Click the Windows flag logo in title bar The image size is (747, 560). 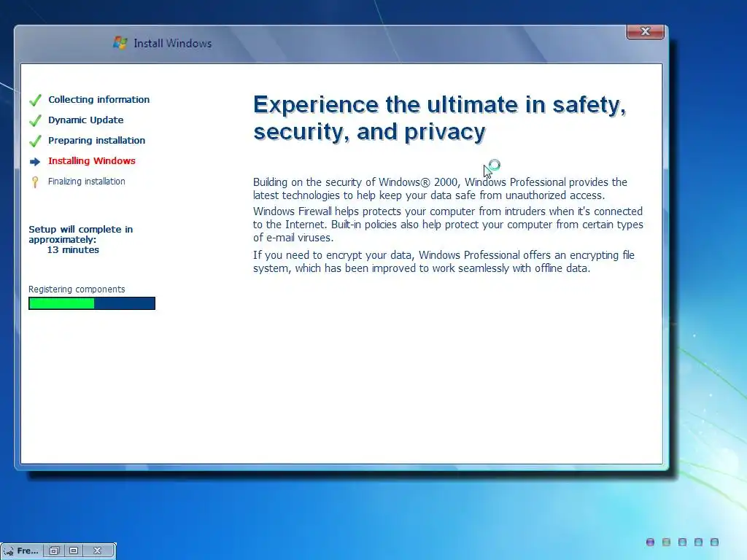[120, 43]
